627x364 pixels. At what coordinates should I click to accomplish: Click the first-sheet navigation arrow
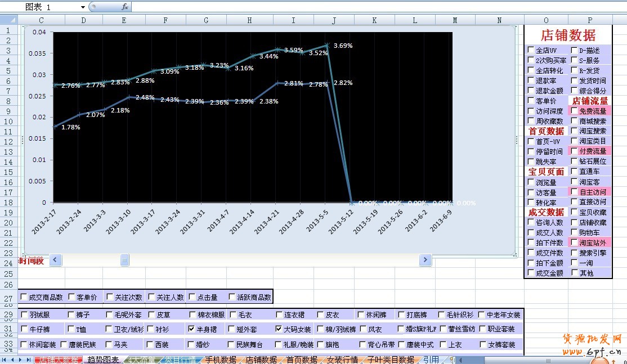pyautogui.click(x=5, y=359)
